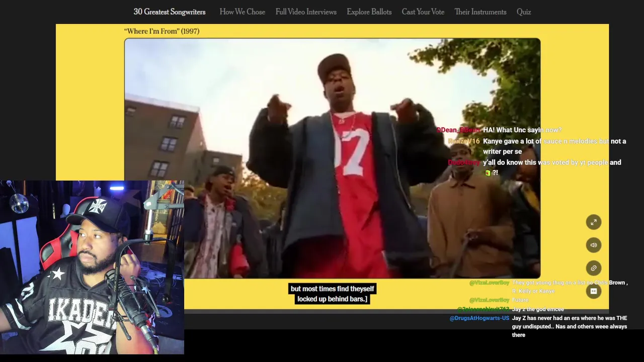Click the Where I'm From music video
Screen dimensions: 644x362
coord(332,158)
